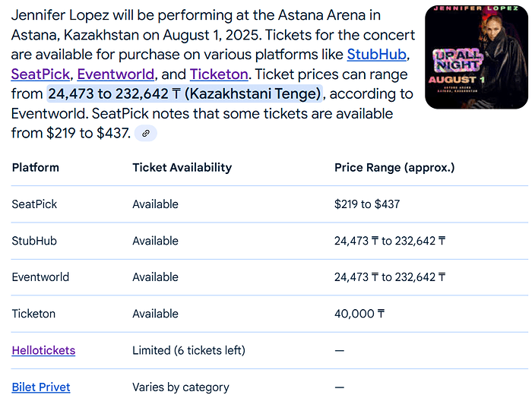This screenshot has height=395, width=532.
Task: Click the Eventworld table row name
Action: (40, 277)
